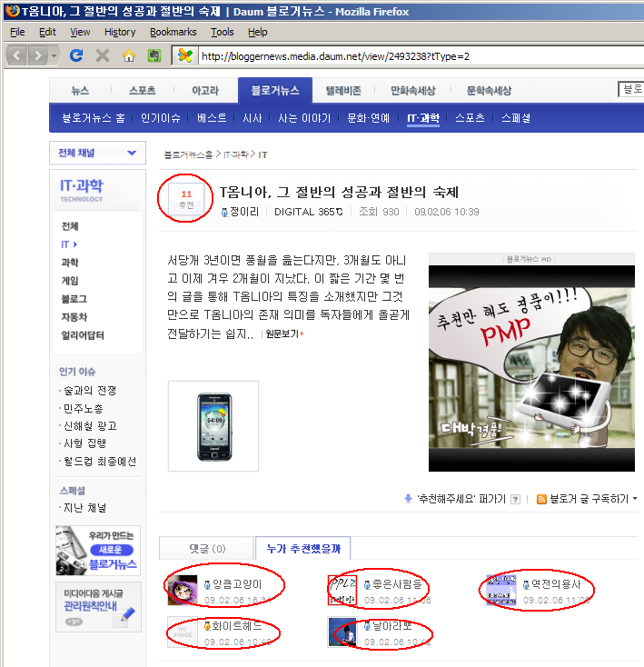Open 스페셜 in the blue bar
This screenshot has height=667, width=644.
tap(516, 118)
